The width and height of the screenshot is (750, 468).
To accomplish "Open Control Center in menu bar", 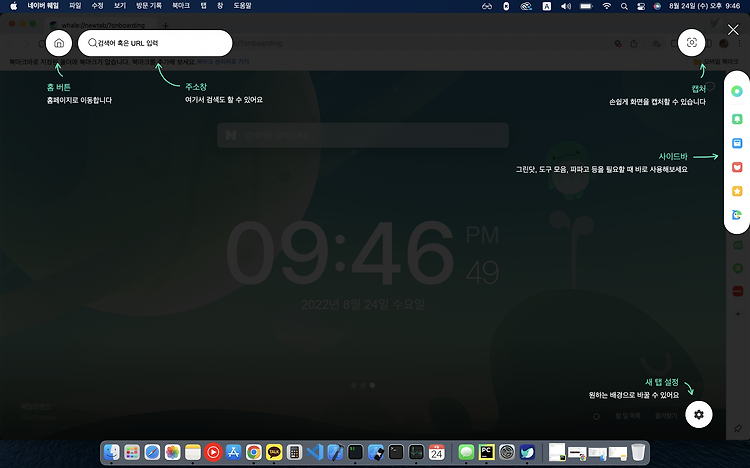I will (641, 6).
